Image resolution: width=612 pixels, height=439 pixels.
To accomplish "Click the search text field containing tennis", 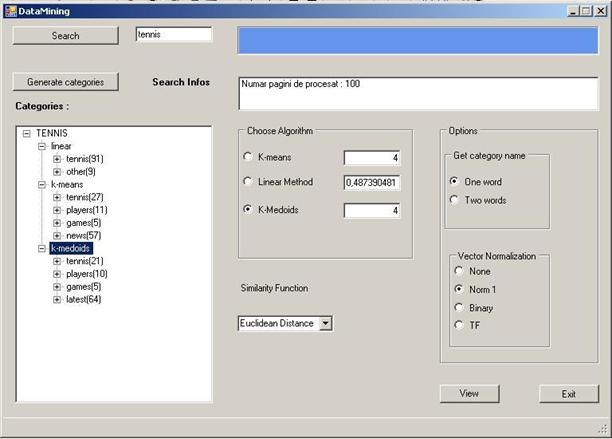I will tap(173, 34).
